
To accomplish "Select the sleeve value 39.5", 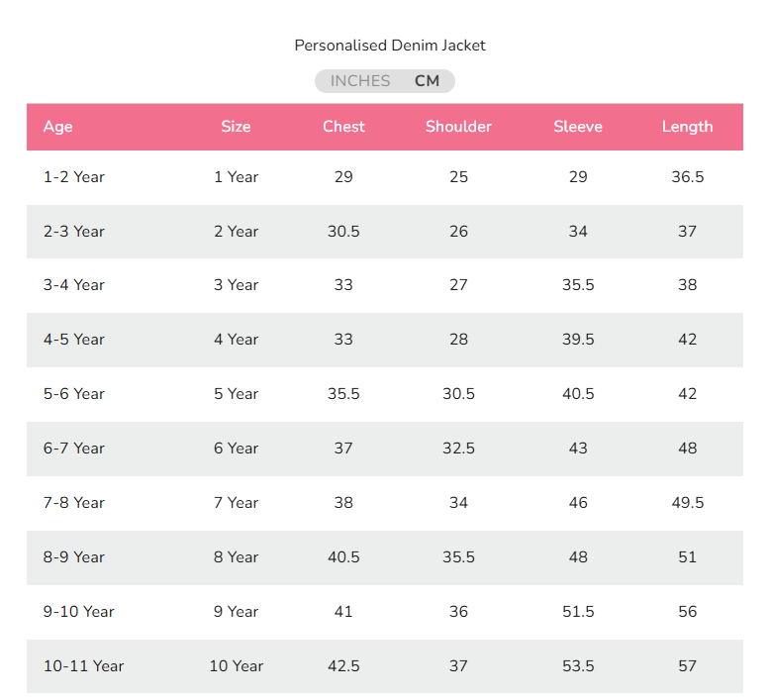I will click(x=578, y=340).
